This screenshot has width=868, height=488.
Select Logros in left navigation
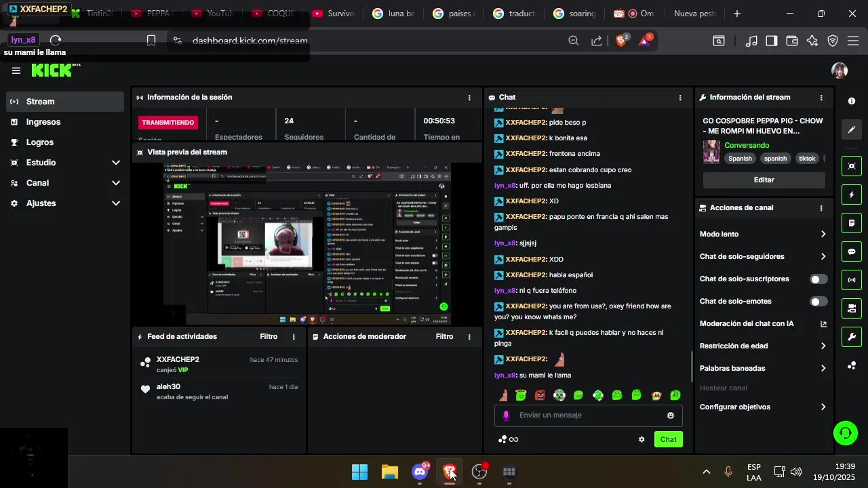65,142
